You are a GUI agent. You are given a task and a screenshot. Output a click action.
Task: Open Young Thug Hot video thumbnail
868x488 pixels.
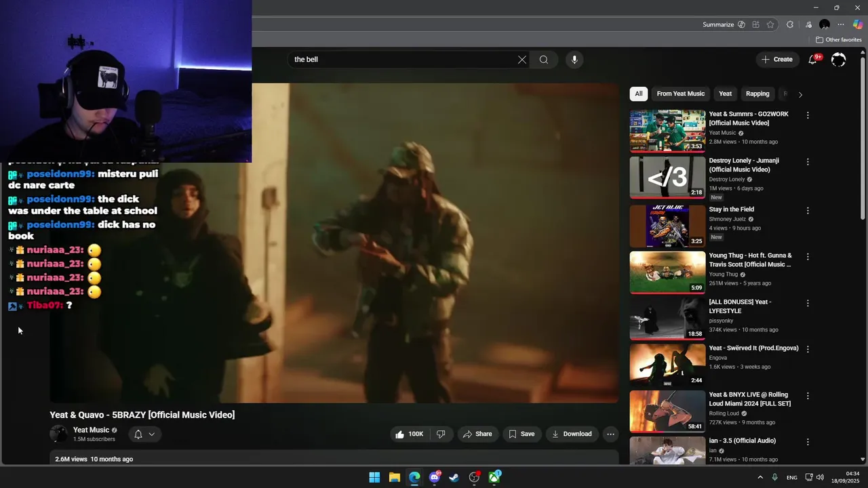click(x=667, y=272)
